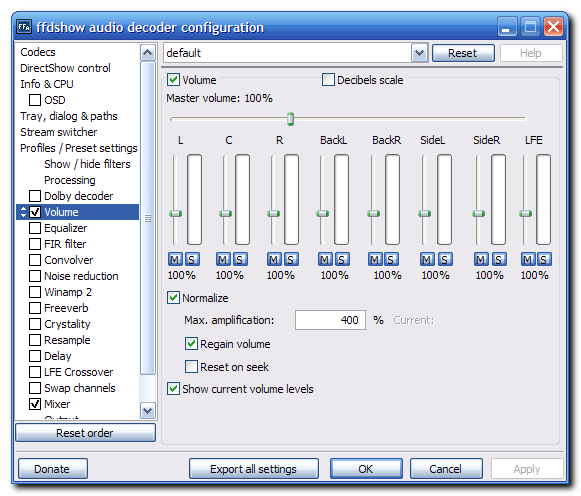This screenshot has height=496, width=581.
Task: Click the Reset order button
Action: click(x=85, y=433)
